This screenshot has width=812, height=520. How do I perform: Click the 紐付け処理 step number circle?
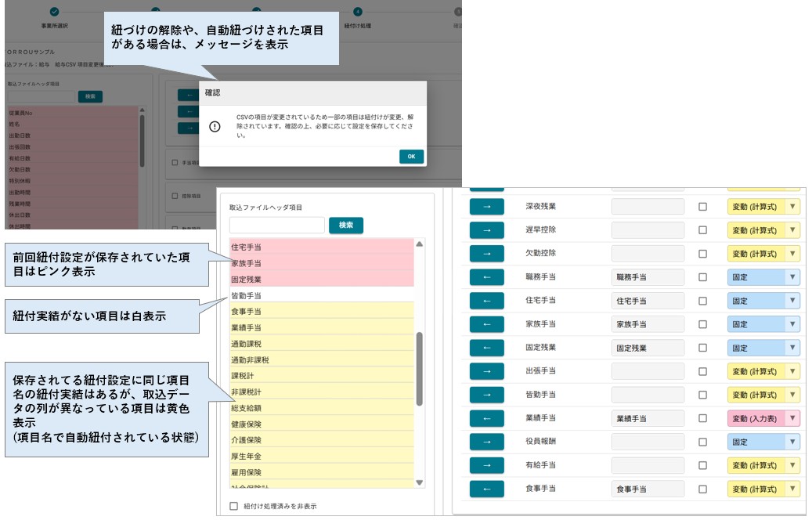click(357, 12)
